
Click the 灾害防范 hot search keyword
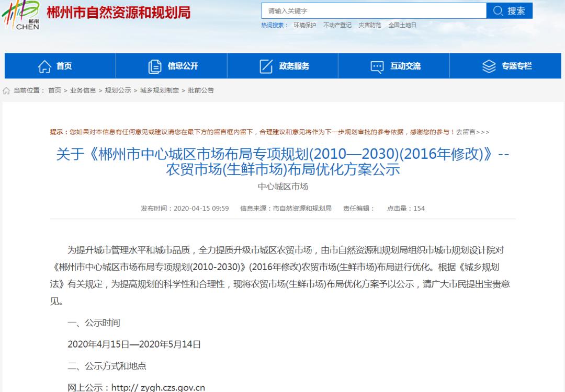click(x=368, y=25)
